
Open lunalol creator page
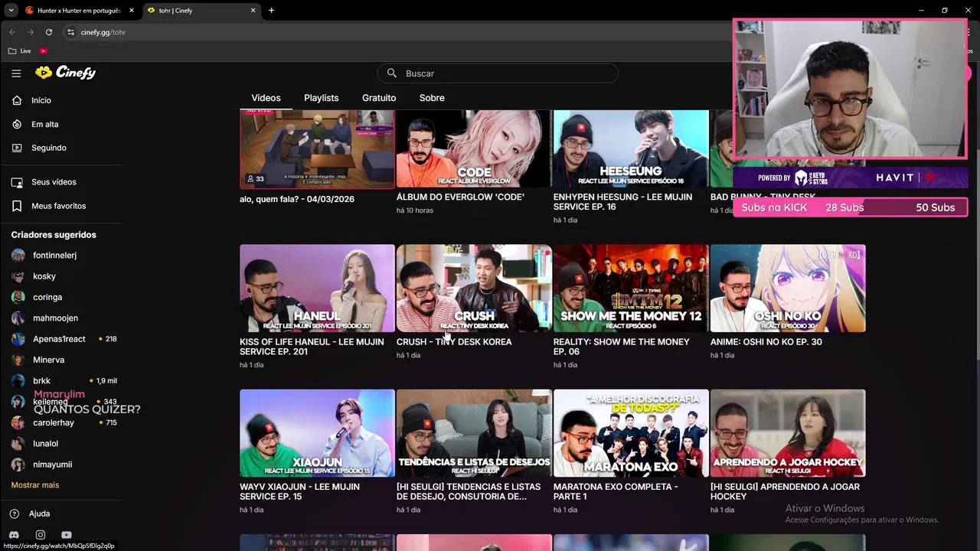[x=45, y=444]
